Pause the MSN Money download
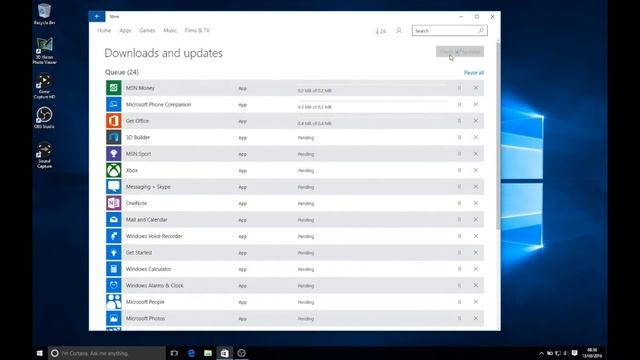The height and width of the screenshot is (360, 640). tap(459, 88)
